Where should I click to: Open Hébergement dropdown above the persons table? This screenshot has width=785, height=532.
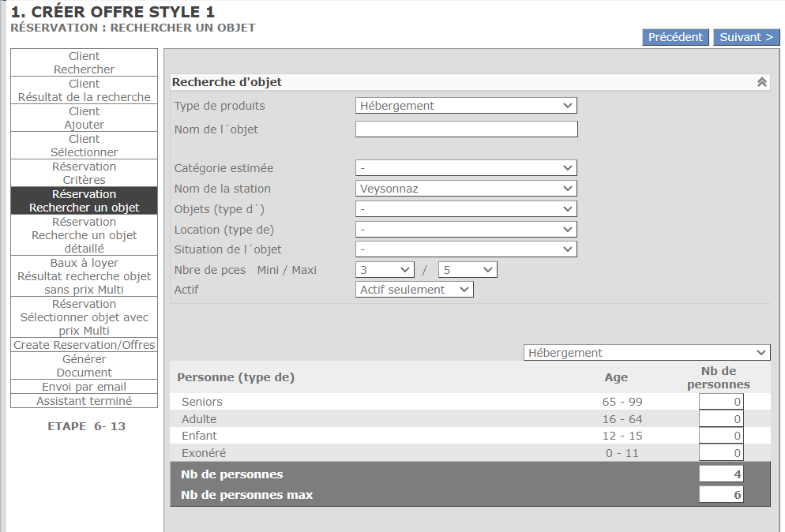coord(646,353)
